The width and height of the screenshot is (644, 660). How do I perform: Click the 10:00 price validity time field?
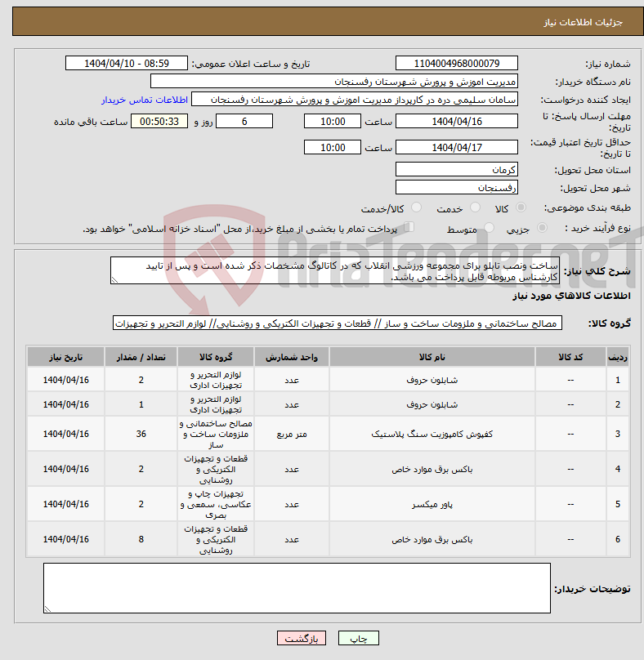(x=333, y=147)
